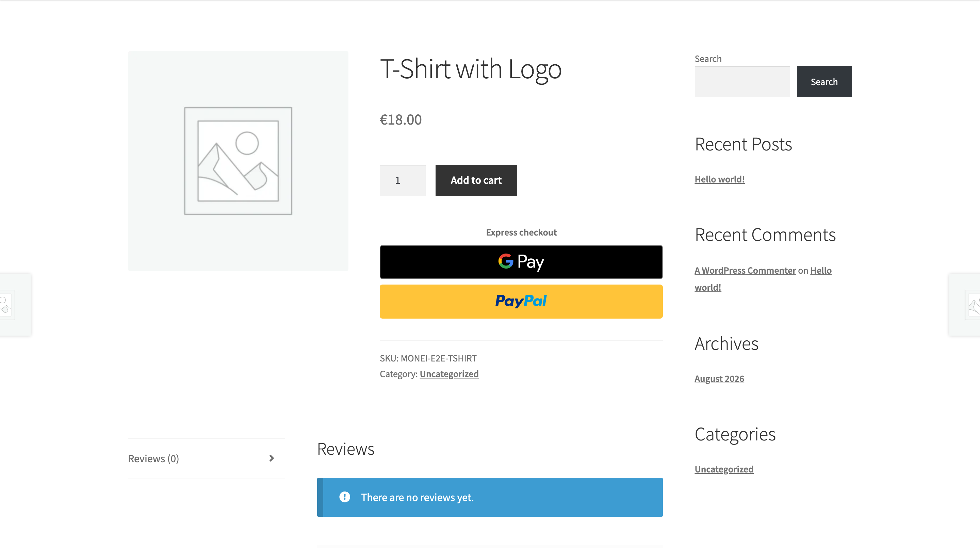Go to next product thumbnail on right edge

964,305
